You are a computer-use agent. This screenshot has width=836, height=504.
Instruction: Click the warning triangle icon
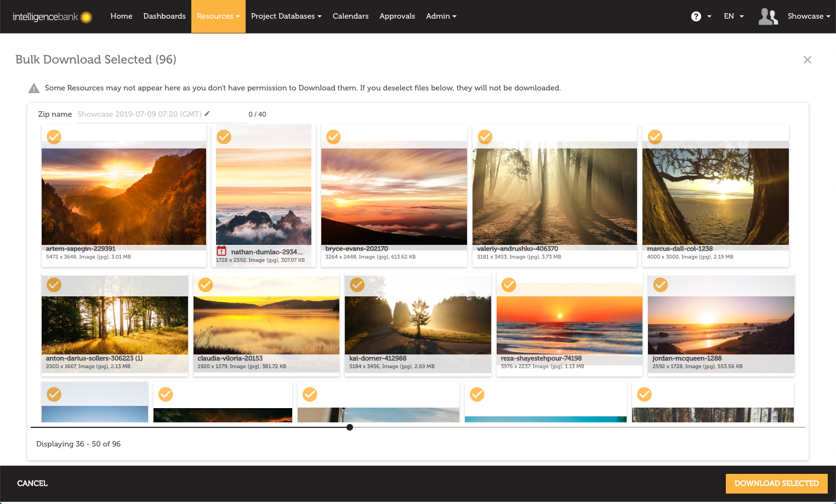[x=34, y=88]
